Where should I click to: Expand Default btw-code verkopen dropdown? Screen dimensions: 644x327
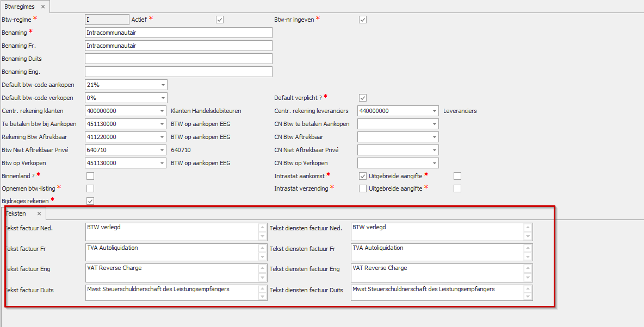pos(163,98)
